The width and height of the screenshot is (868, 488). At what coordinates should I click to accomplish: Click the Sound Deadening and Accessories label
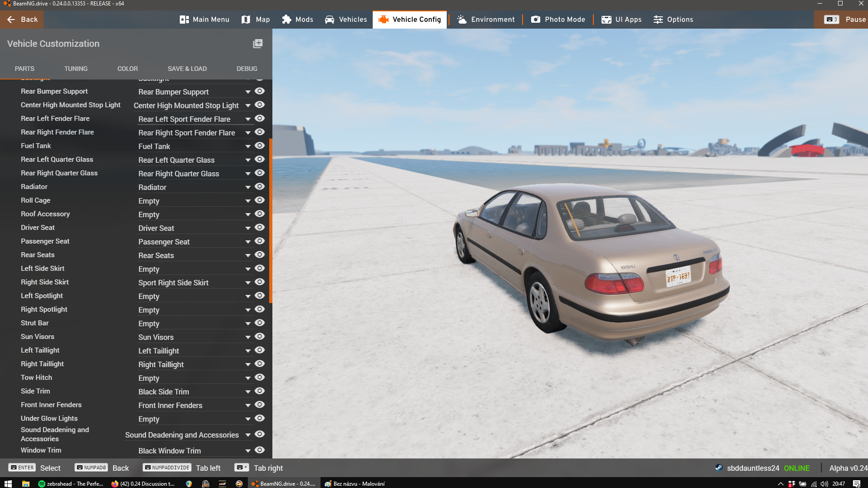click(55, 434)
